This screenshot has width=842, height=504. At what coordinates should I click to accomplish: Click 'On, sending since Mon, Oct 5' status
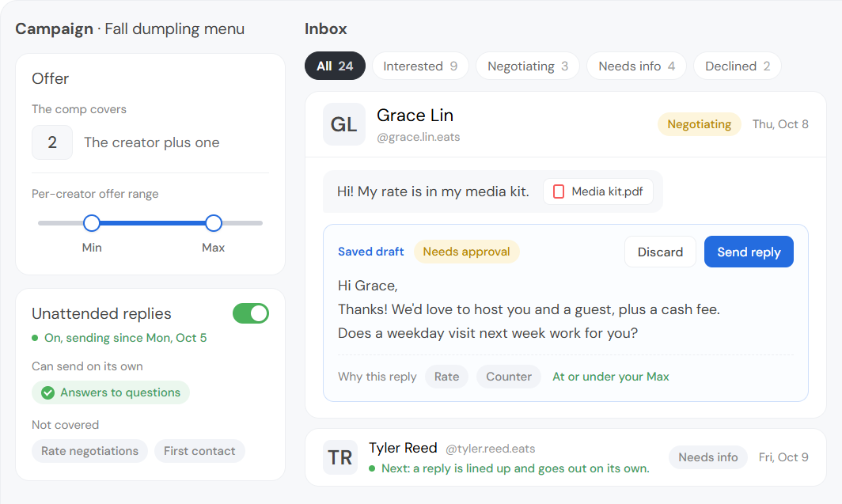[125, 338]
